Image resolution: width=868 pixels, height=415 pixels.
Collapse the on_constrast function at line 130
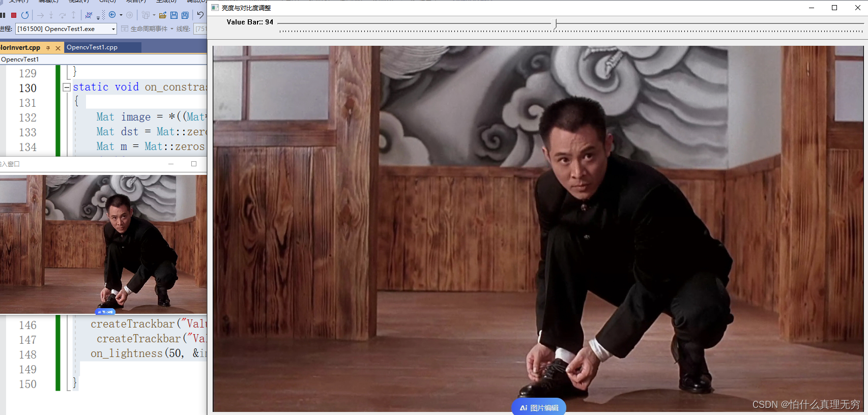pyautogui.click(x=66, y=87)
